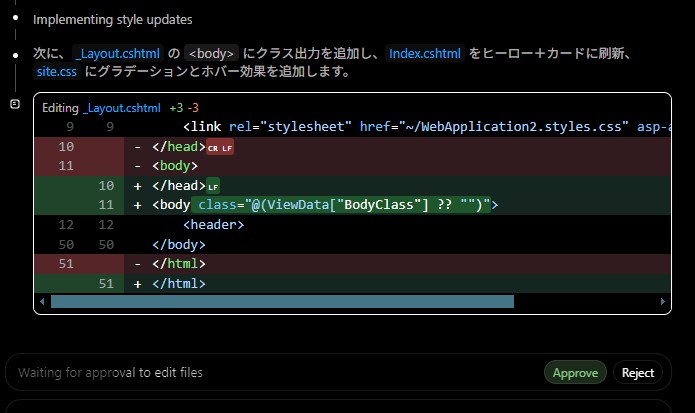Image resolution: width=695 pixels, height=413 pixels.
Task: Approve the pending file edit
Action: pyautogui.click(x=575, y=372)
